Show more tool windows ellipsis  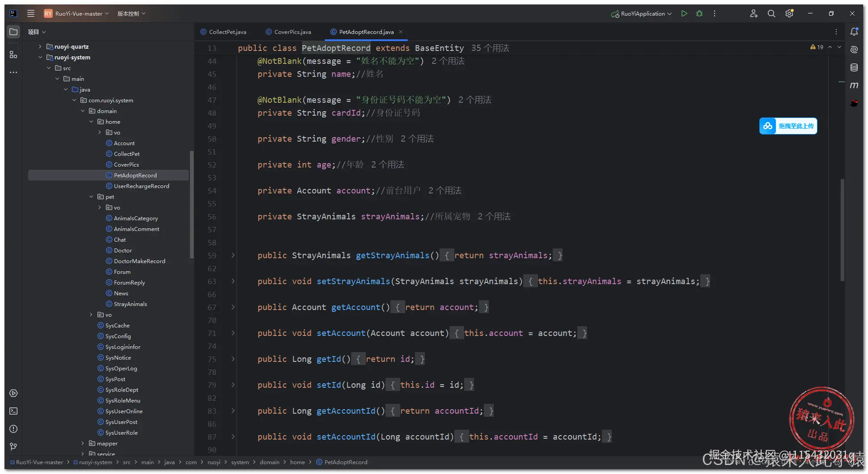(x=13, y=72)
